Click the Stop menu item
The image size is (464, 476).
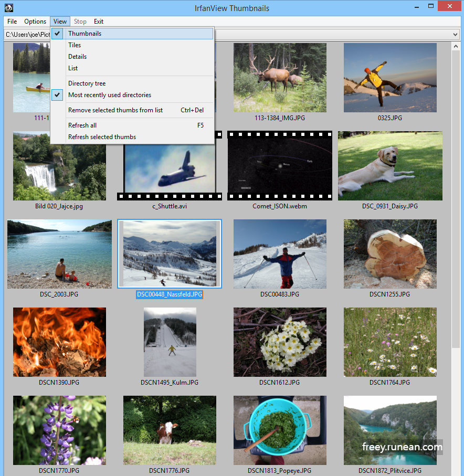80,22
